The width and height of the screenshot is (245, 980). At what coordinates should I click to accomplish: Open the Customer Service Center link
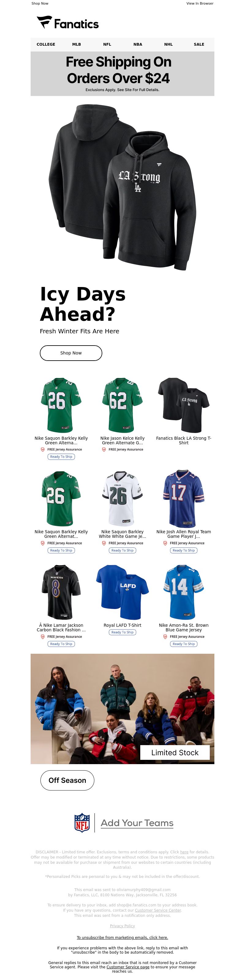point(158,910)
